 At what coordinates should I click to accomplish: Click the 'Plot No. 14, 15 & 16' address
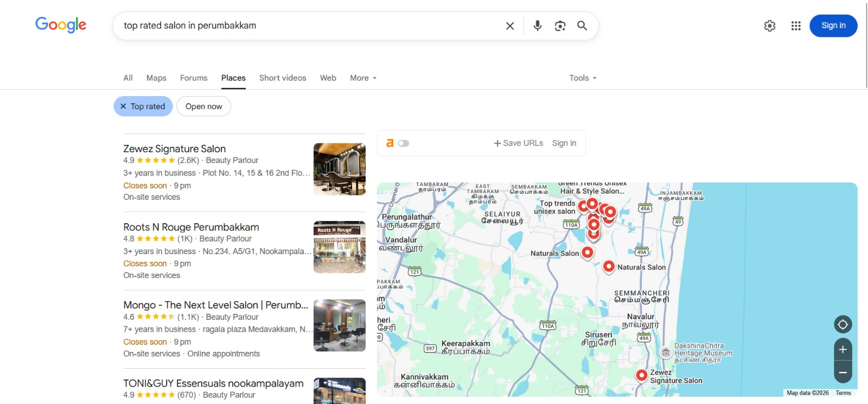tap(257, 173)
